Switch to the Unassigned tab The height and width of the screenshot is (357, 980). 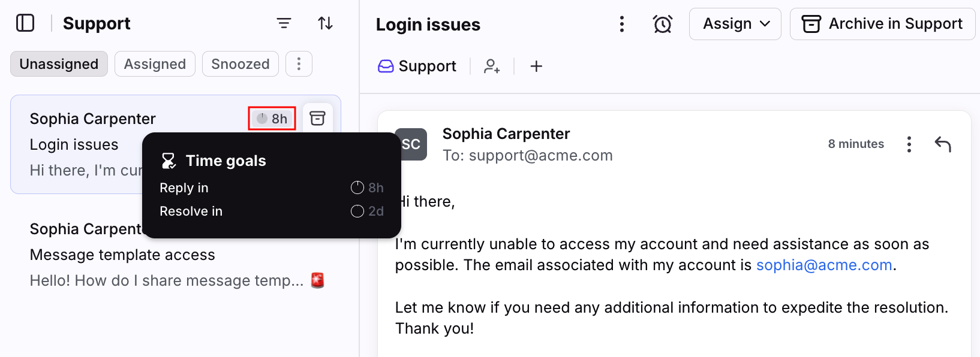tap(59, 63)
